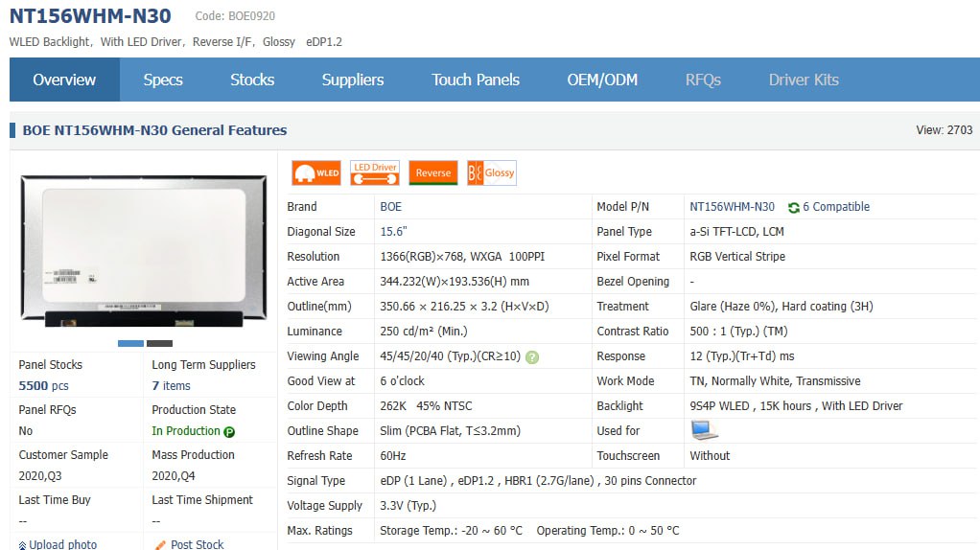Click the laptop Used for icon
Viewport: 980px width, 550px height.
coord(705,430)
